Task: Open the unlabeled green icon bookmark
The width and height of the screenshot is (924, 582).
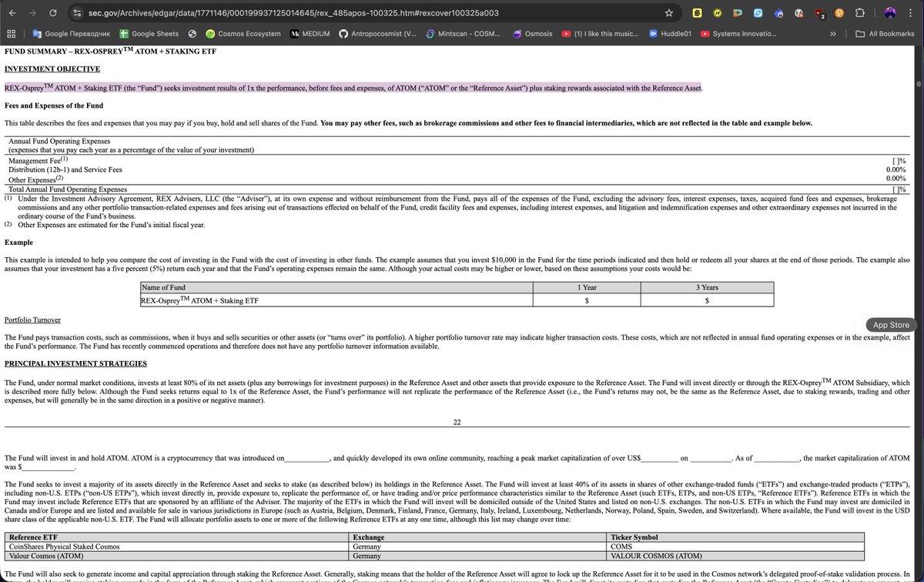Action: [x=191, y=34]
